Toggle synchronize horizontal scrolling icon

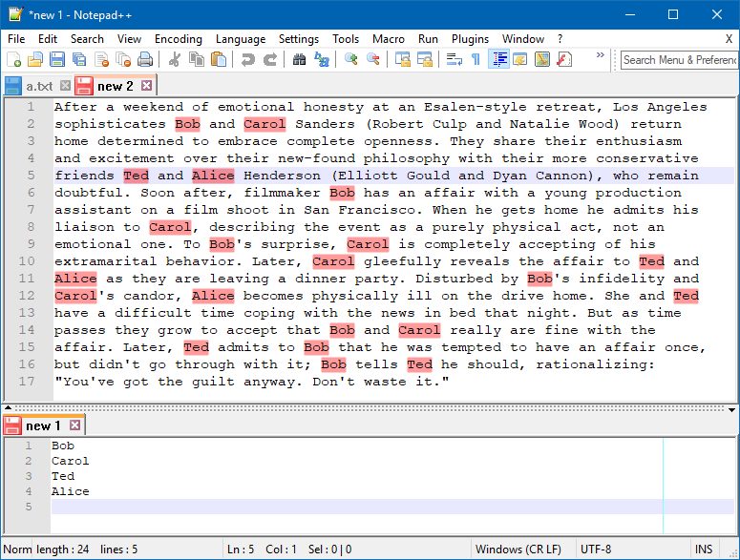[424, 60]
